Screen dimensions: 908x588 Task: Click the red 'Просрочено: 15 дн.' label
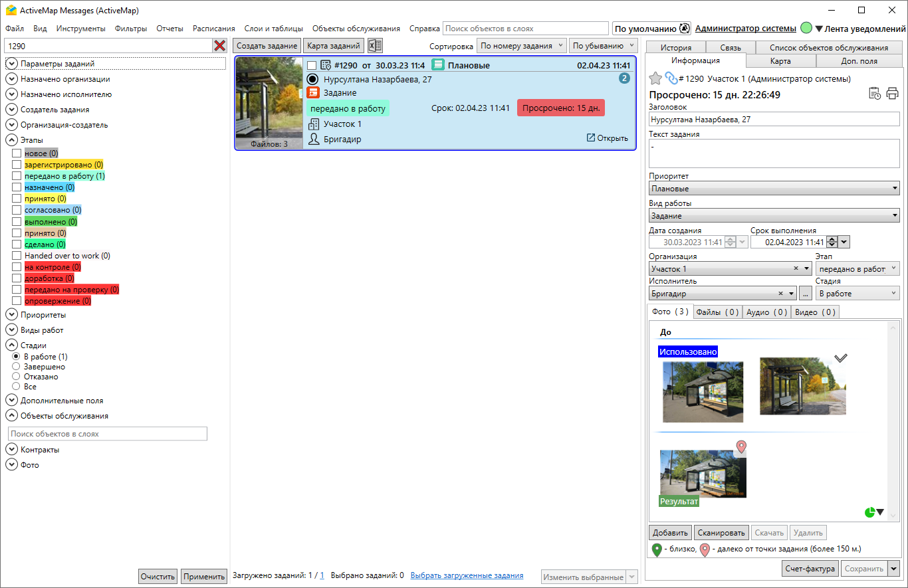point(561,108)
